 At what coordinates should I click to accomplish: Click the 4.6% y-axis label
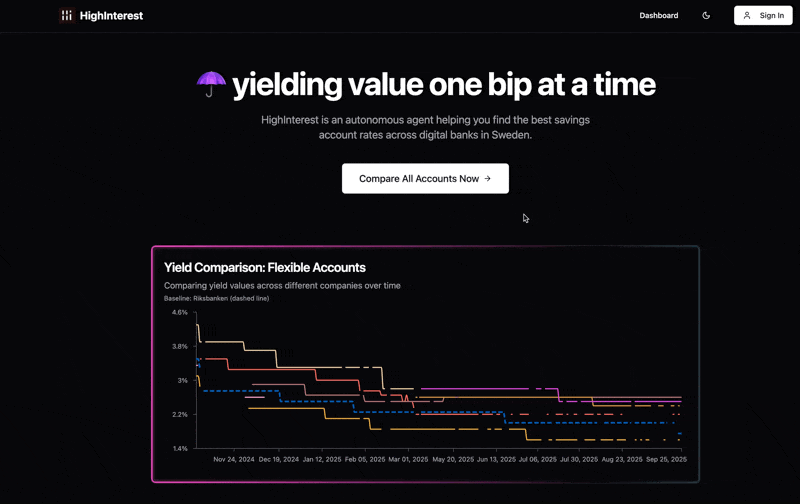pyautogui.click(x=180, y=313)
